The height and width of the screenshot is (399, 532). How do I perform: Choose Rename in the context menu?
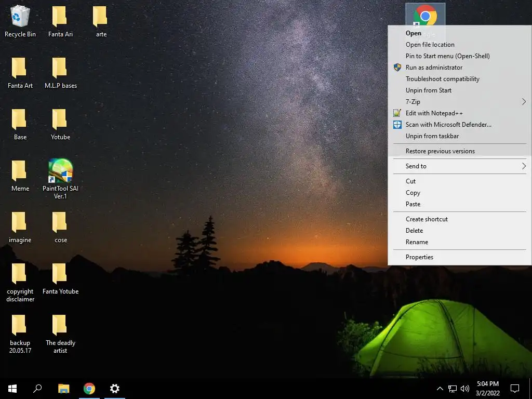[x=459, y=242]
